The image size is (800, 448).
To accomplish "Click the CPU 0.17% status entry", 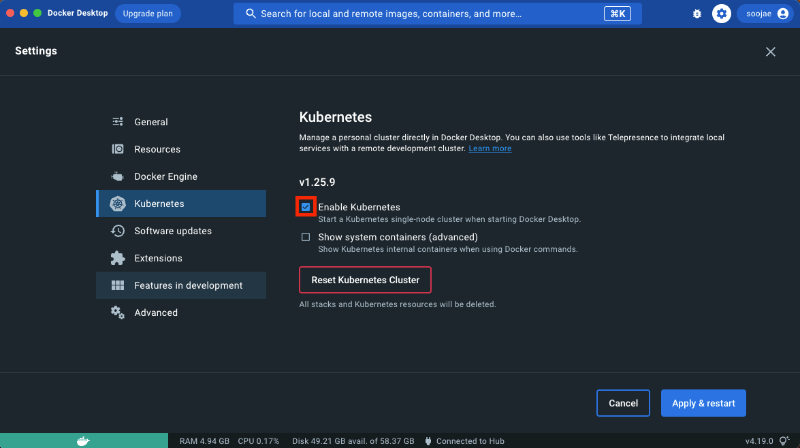I will [258, 441].
